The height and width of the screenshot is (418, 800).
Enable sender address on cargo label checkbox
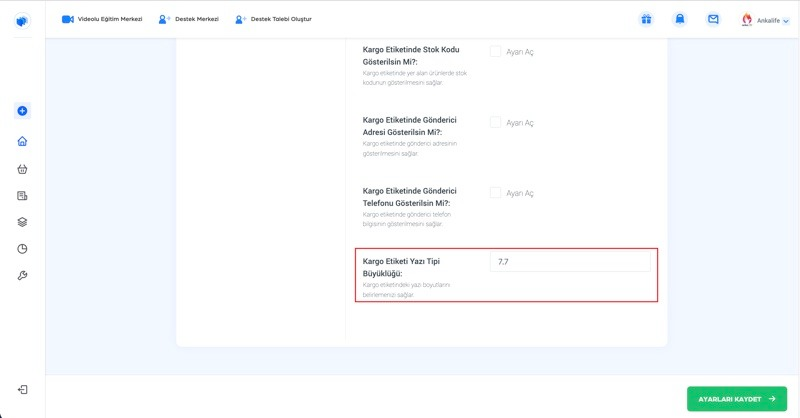click(495, 122)
